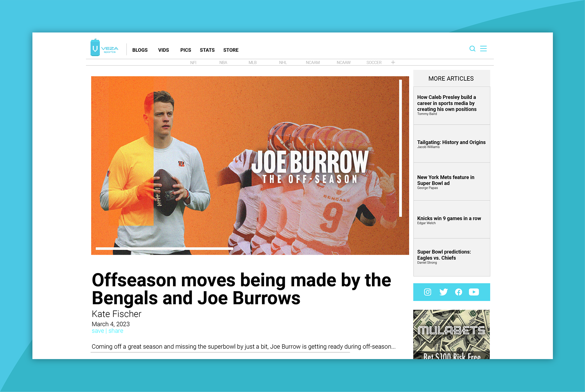This screenshot has height=392, width=585.
Task: Click author name George Papas
Action: pyautogui.click(x=427, y=188)
